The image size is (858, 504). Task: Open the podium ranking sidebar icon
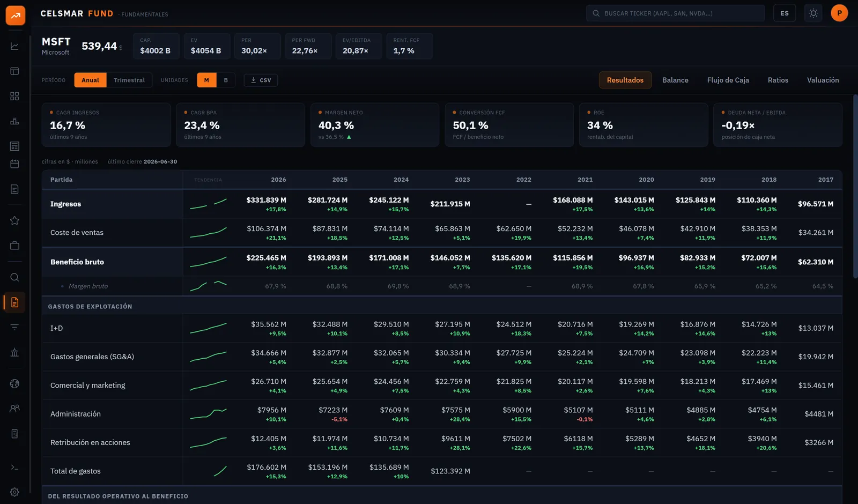[14, 121]
